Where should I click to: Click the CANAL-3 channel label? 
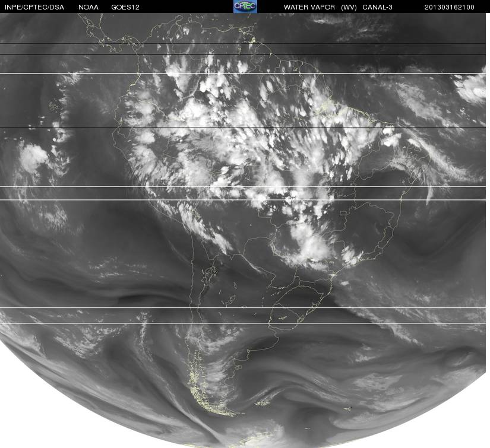tap(377, 7)
